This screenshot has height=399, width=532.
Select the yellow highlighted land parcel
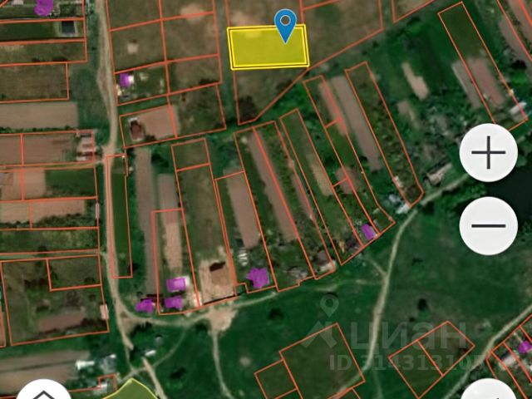pyautogui.click(x=268, y=47)
